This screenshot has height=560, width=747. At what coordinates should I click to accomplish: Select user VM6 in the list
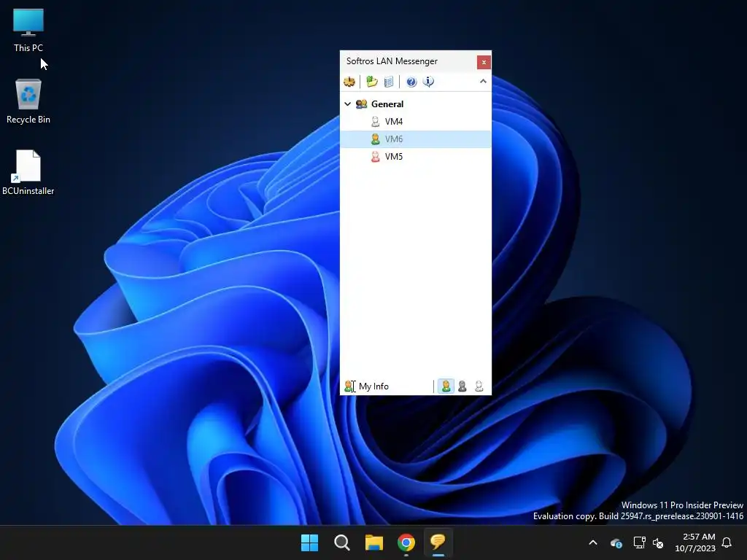(415, 139)
